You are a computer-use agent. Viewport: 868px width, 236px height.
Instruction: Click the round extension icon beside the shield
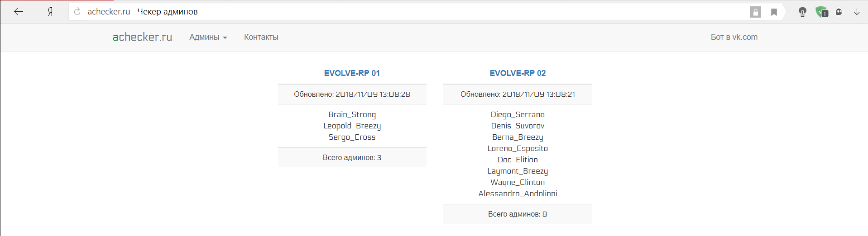839,12
